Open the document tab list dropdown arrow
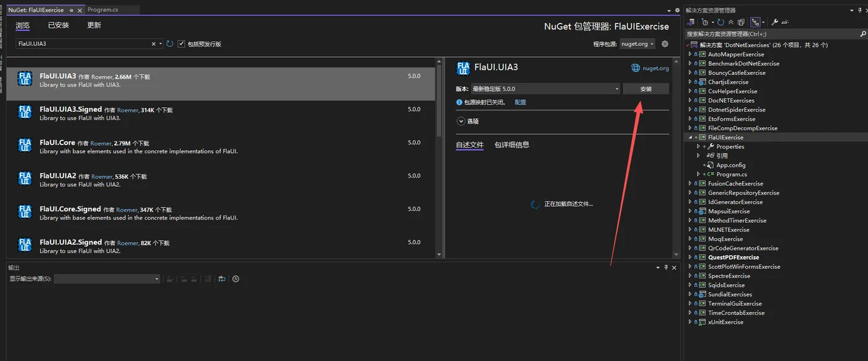868x361 pixels. [x=669, y=11]
